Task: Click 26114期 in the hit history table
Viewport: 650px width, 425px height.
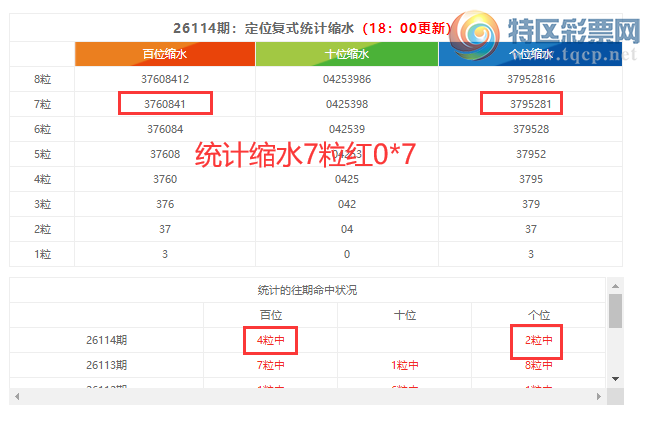Action: (107, 340)
